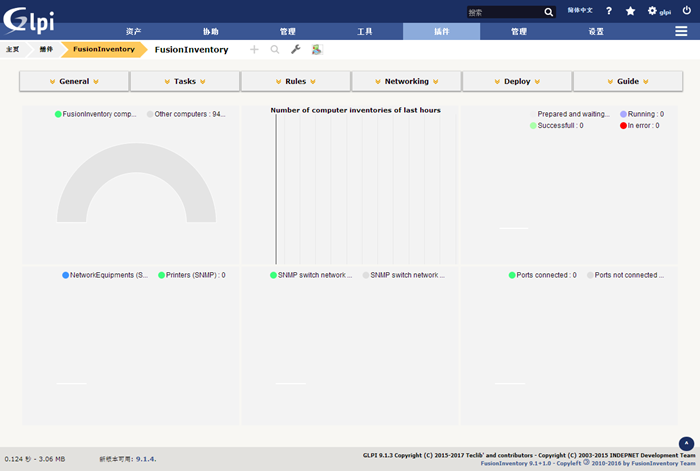Toggle the FusionInventory computers legend entry
Screen dimensions: 700x471
(x=96, y=114)
